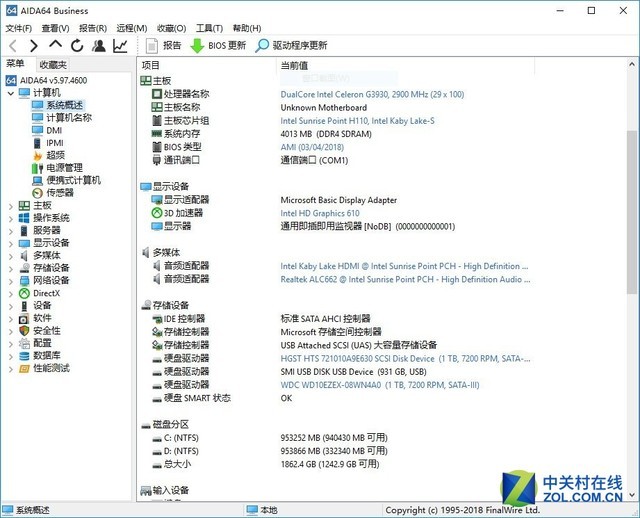This screenshot has height=518, width=640.
Task: Expand the 性能测试 tree node
Action: 11,369
